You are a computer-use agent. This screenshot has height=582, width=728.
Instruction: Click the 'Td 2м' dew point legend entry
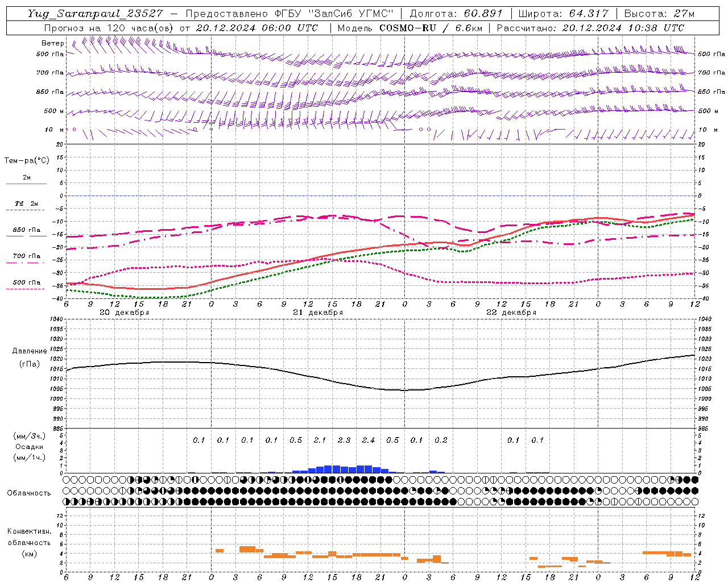tap(27, 203)
